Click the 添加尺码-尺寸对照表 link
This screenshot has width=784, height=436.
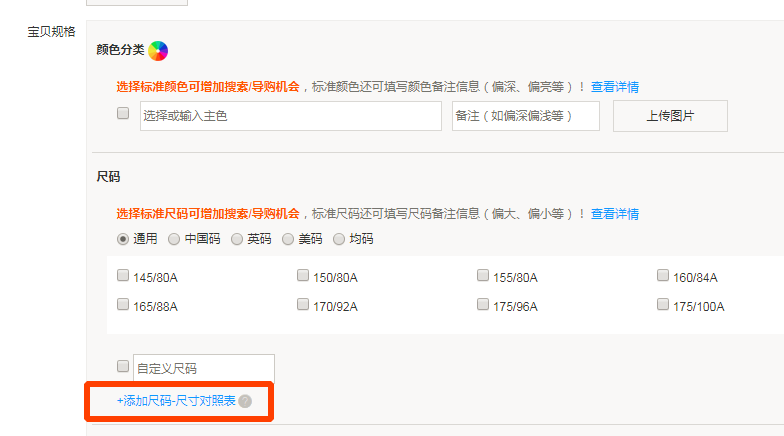(177, 401)
